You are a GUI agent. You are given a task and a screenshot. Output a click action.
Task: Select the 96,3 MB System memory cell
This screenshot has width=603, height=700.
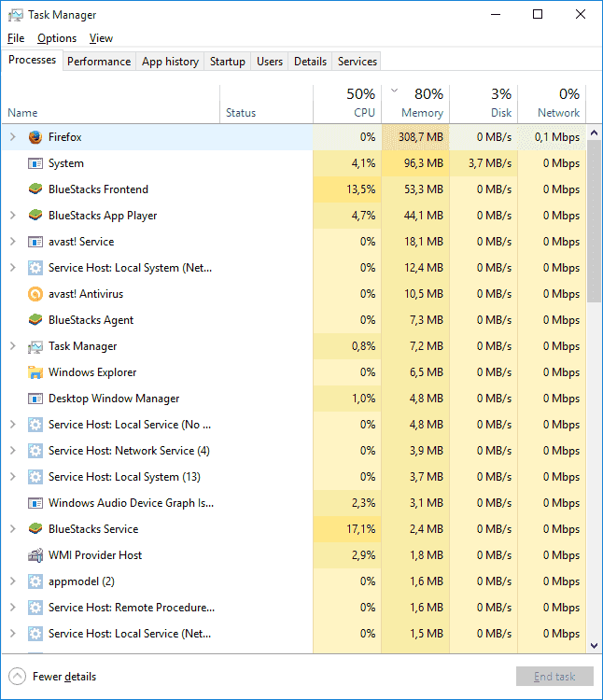(415, 163)
